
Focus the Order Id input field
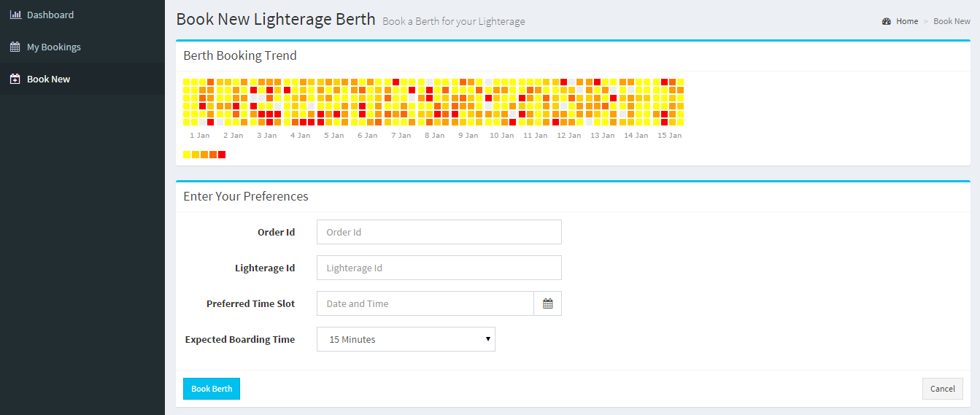(439, 232)
